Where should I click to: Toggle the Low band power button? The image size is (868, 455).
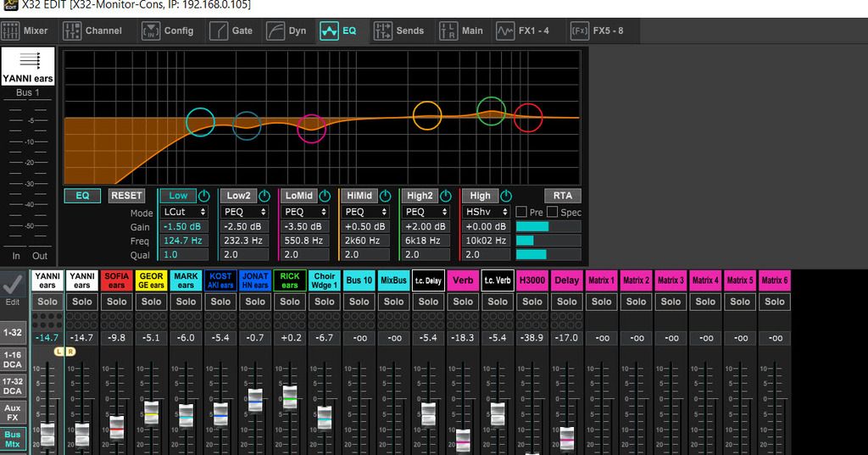204,196
